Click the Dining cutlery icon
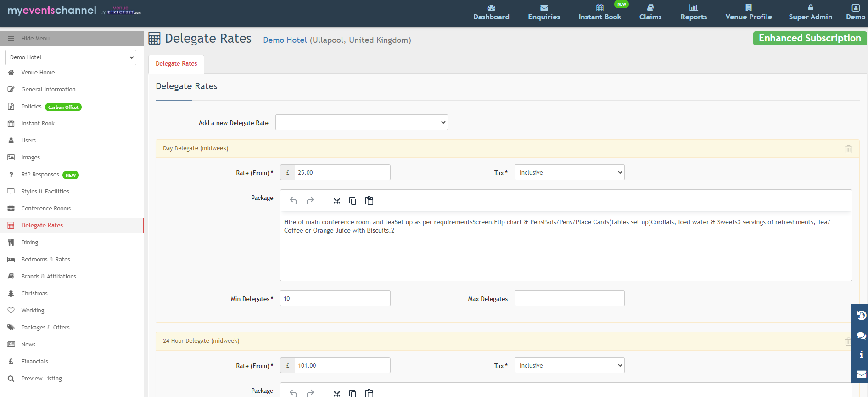 point(11,243)
